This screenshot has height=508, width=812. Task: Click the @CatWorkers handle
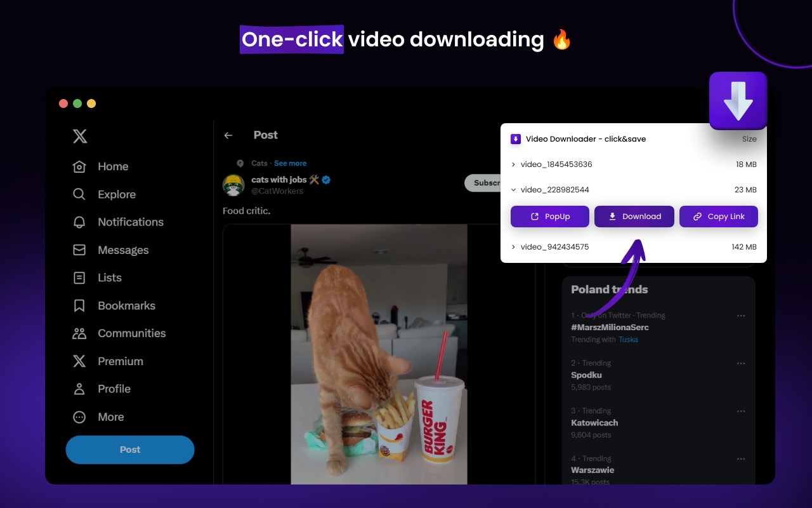click(277, 191)
